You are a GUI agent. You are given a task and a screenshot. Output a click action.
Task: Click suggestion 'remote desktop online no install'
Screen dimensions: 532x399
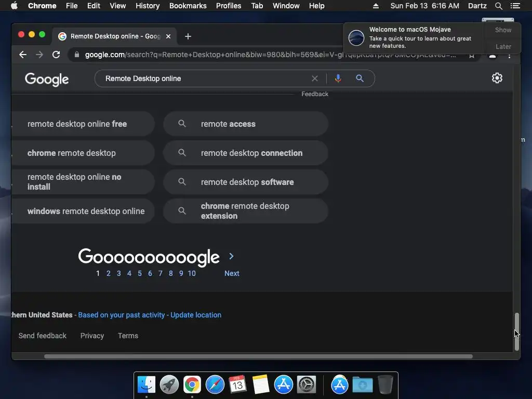click(83, 182)
